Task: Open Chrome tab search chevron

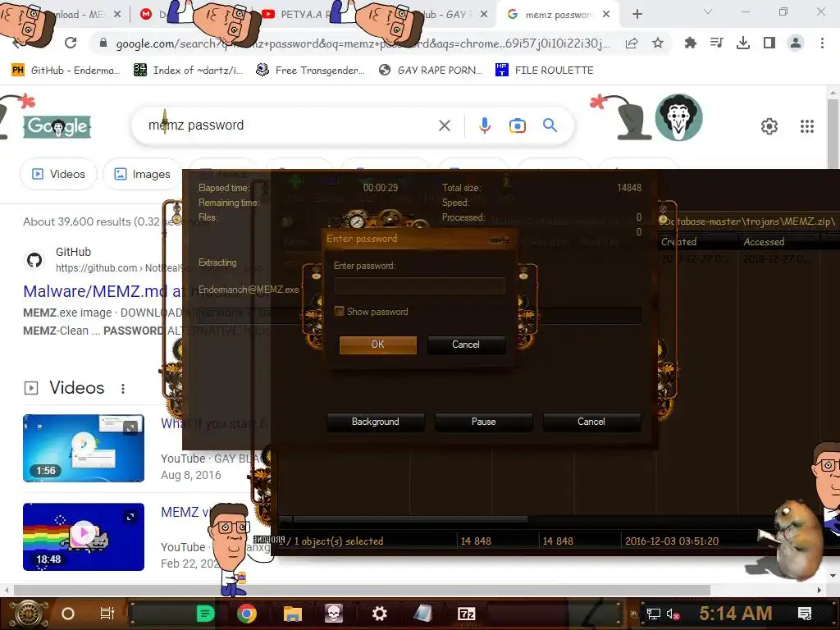Action: point(708,11)
